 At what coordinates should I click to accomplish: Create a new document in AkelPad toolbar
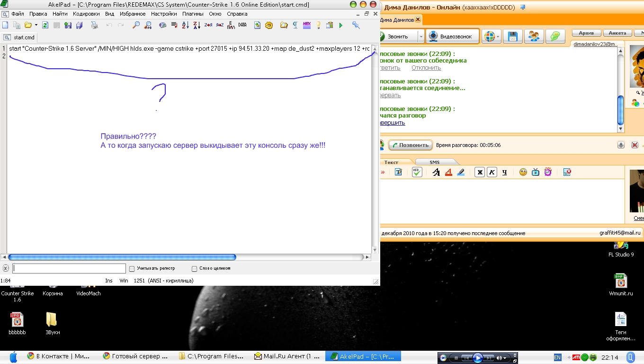6,25
